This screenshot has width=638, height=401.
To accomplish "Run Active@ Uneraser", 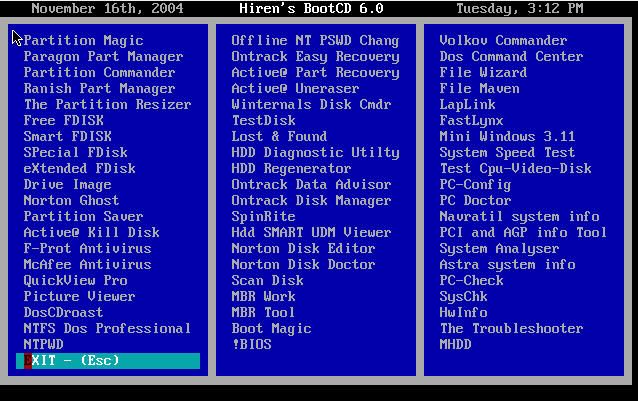I will click(295, 88).
